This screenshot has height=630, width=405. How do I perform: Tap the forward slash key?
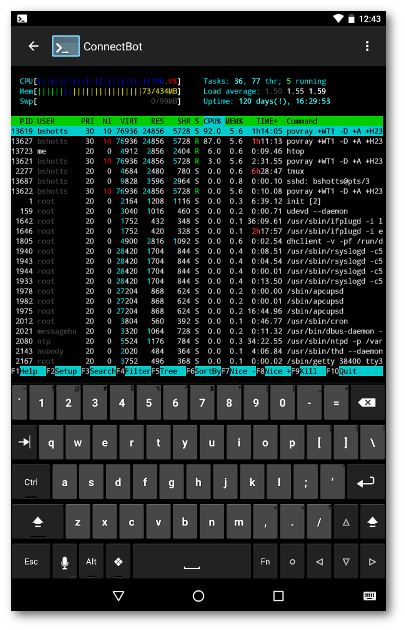[319, 522]
